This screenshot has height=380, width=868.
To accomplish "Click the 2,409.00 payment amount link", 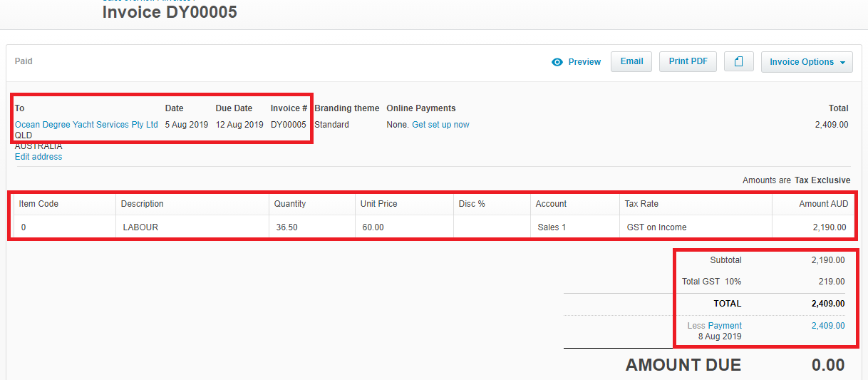I will coord(828,326).
